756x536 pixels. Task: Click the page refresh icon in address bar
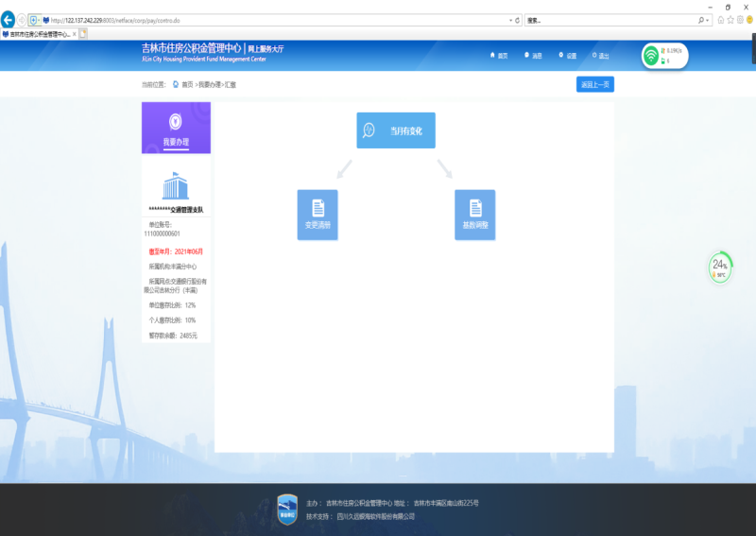pyautogui.click(x=517, y=20)
